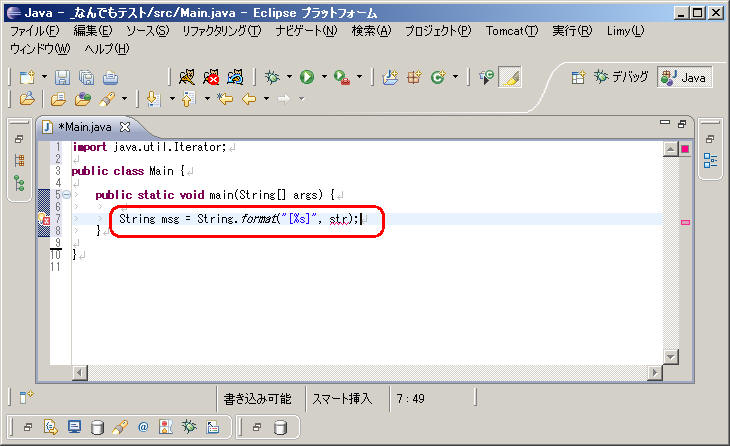Click the New Java Class icon
Screen dimensions: 730x446
click(x=438, y=77)
